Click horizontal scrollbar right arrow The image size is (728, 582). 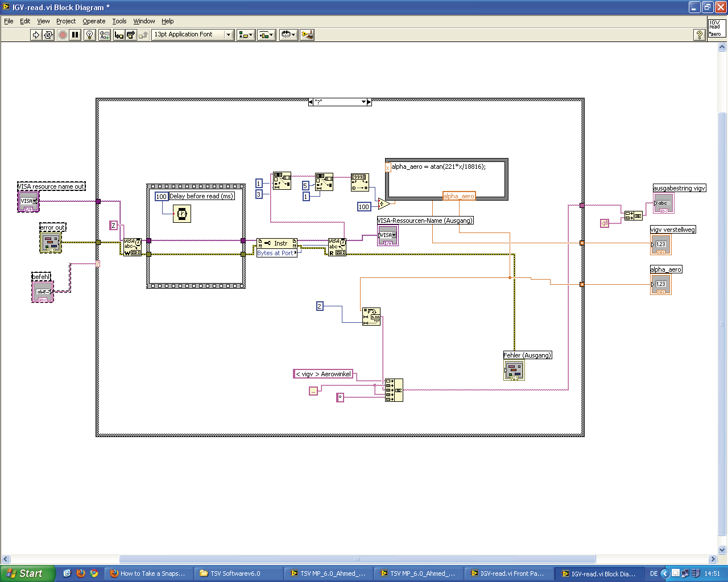click(713, 559)
